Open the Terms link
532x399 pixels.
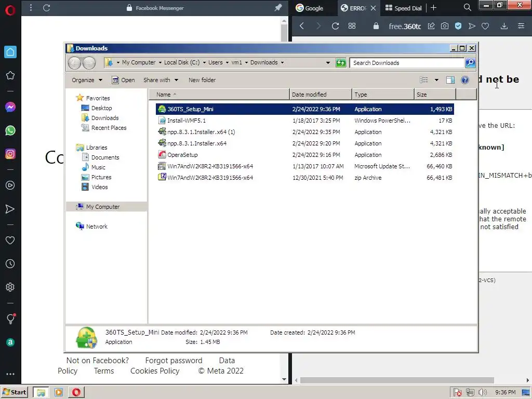(104, 371)
